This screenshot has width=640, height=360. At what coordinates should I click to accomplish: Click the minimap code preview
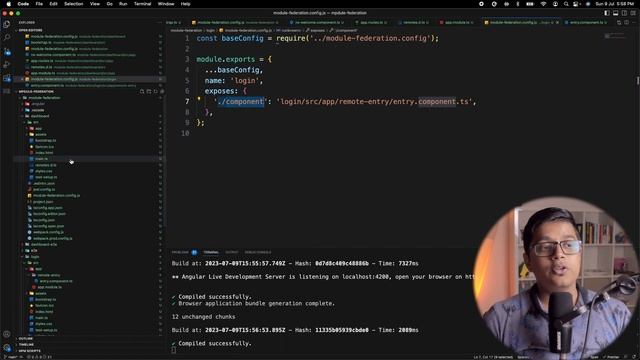click(x=614, y=37)
